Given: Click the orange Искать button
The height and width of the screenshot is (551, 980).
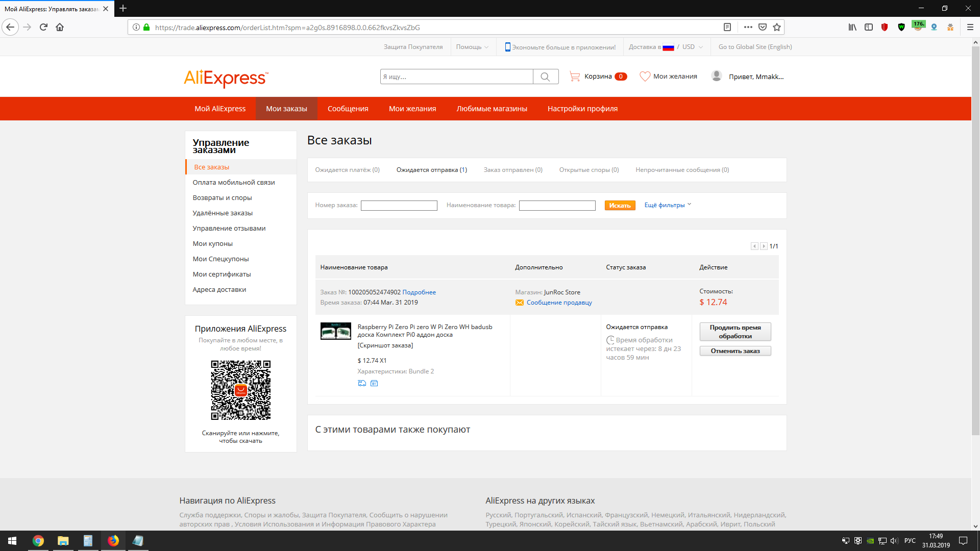Looking at the screenshot, I should [620, 205].
